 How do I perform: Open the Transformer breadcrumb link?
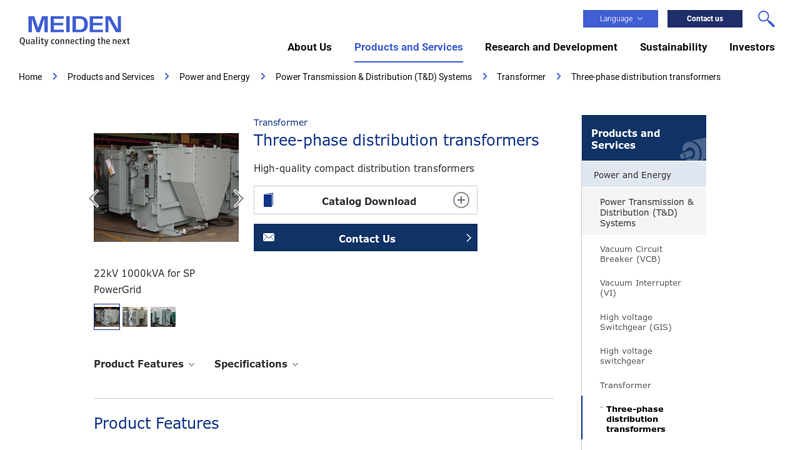pyautogui.click(x=521, y=77)
